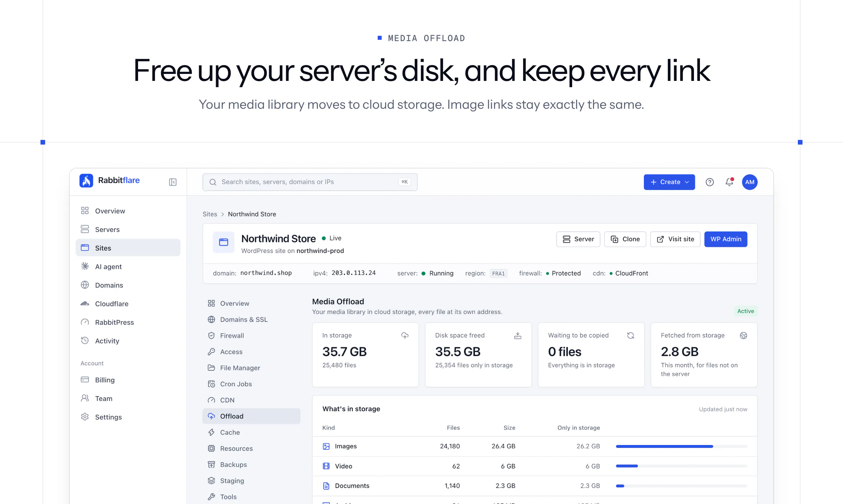Focus the search sites input field
843x504 pixels.
[x=310, y=182]
